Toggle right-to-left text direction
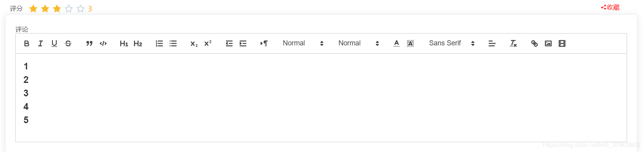644x152 pixels. [264, 43]
